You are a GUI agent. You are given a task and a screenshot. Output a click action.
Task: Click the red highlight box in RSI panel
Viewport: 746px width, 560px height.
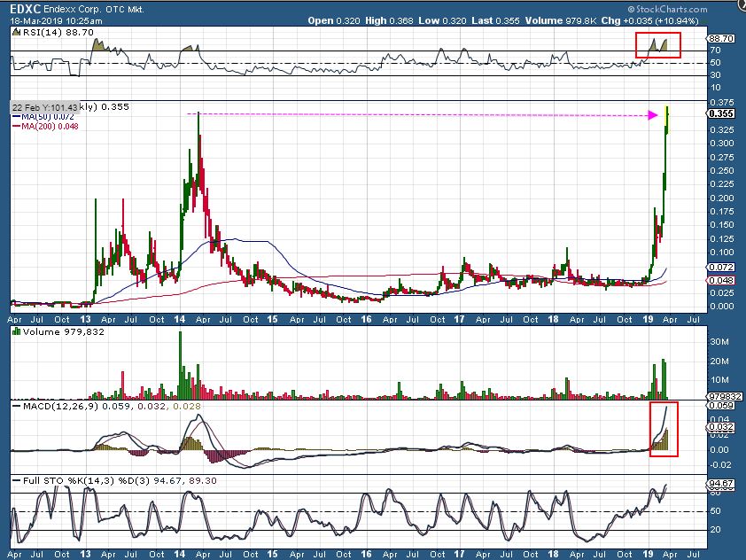tap(657, 44)
